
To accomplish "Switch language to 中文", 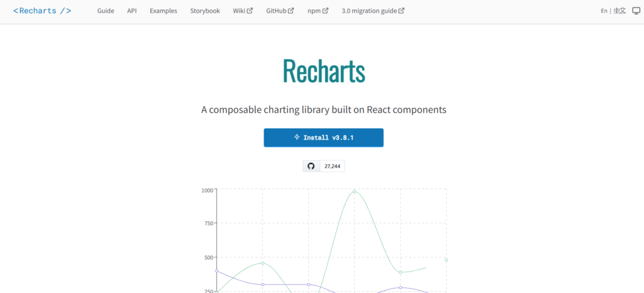I will 619,11.
